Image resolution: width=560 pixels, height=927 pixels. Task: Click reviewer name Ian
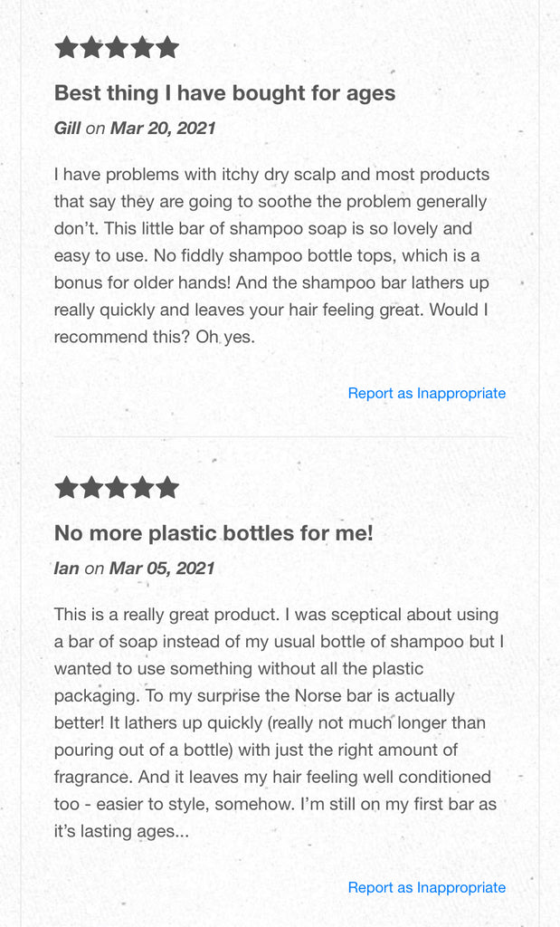66,569
